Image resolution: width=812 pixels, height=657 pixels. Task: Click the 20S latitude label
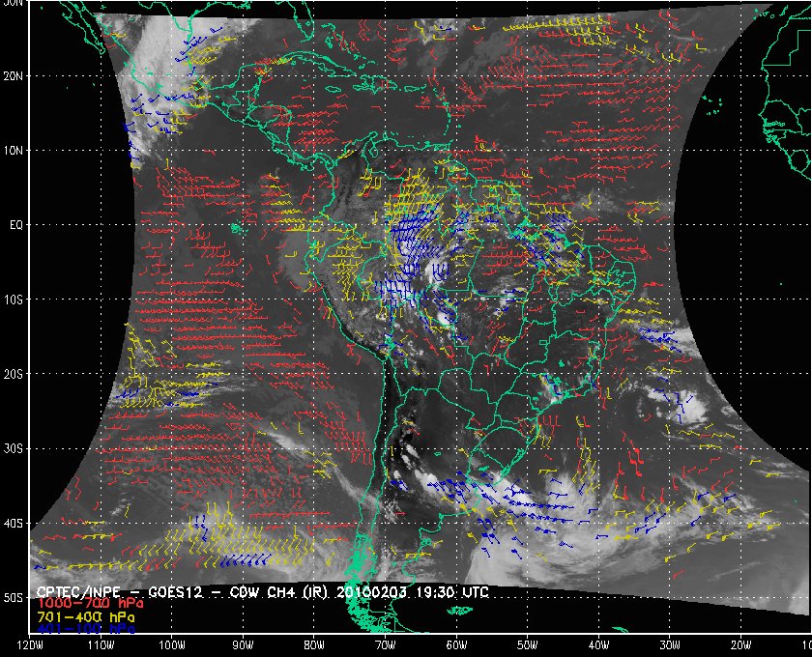click(13, 374)
